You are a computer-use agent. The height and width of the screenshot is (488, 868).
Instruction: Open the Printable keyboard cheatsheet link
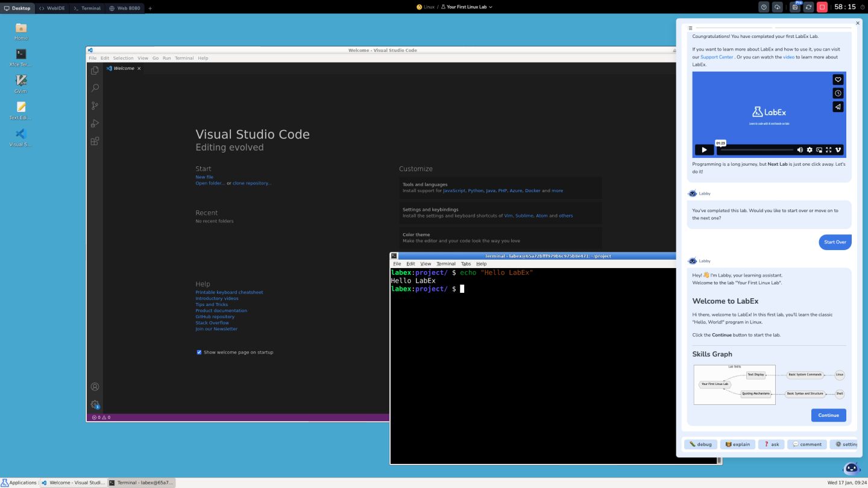(229, 292)
